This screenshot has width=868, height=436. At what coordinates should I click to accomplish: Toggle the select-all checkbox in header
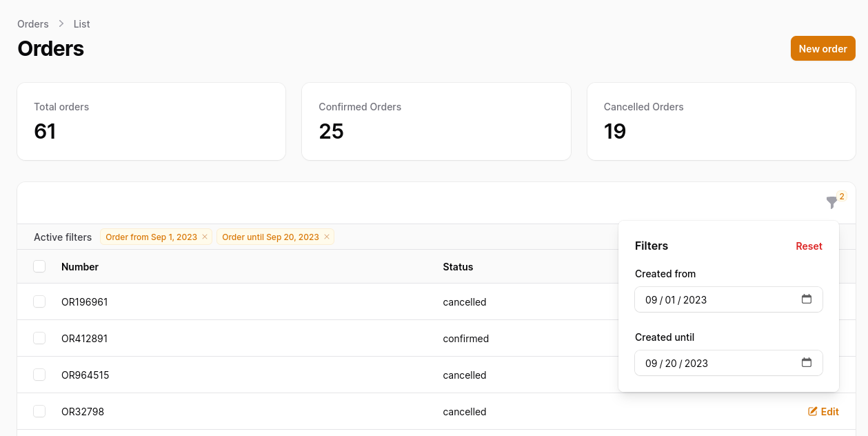(39, 266)
